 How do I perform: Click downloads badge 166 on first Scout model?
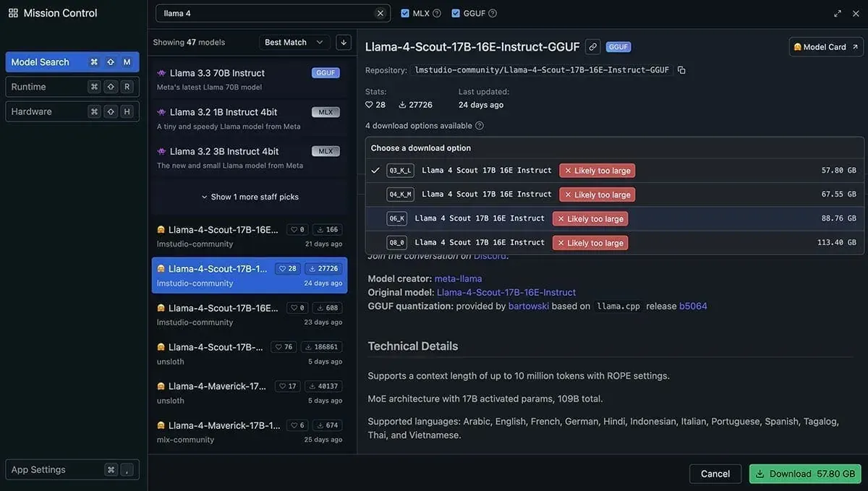coord(327,229)
